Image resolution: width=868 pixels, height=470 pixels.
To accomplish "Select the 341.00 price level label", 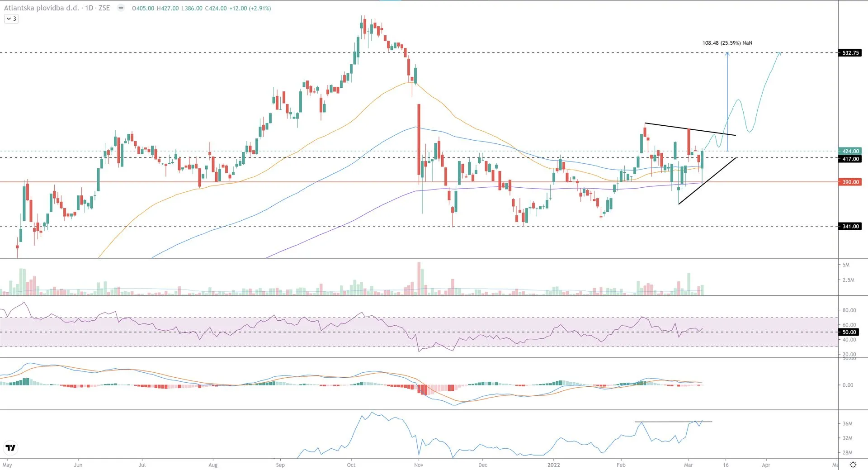I will [850, 226].
